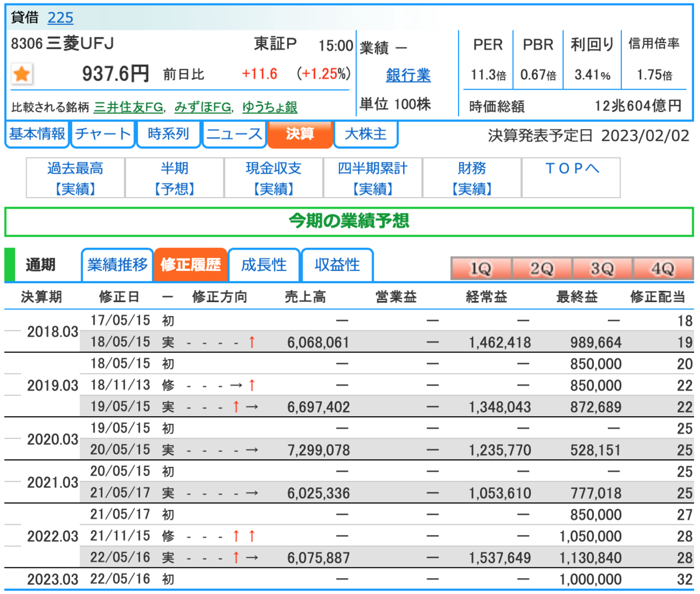The width and height of the screenshot is (700, 594).
Task: Switch to the 基本情報 tab
Action: [37, 134]
